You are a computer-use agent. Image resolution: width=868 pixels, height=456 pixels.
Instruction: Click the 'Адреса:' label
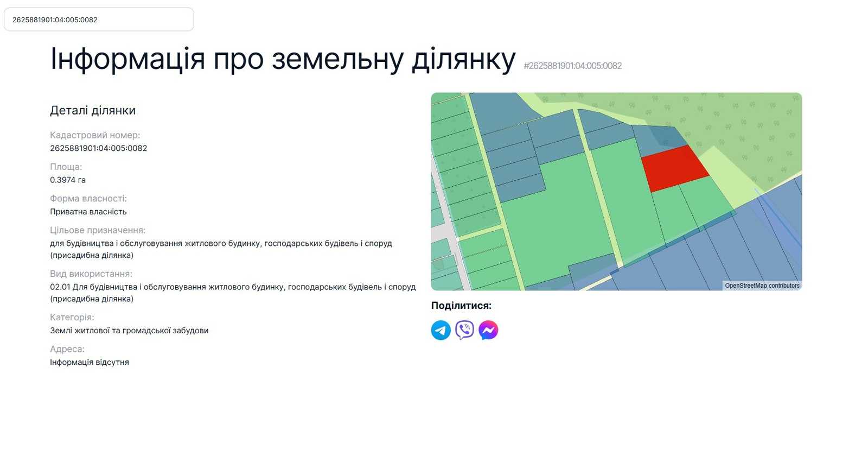67,349
